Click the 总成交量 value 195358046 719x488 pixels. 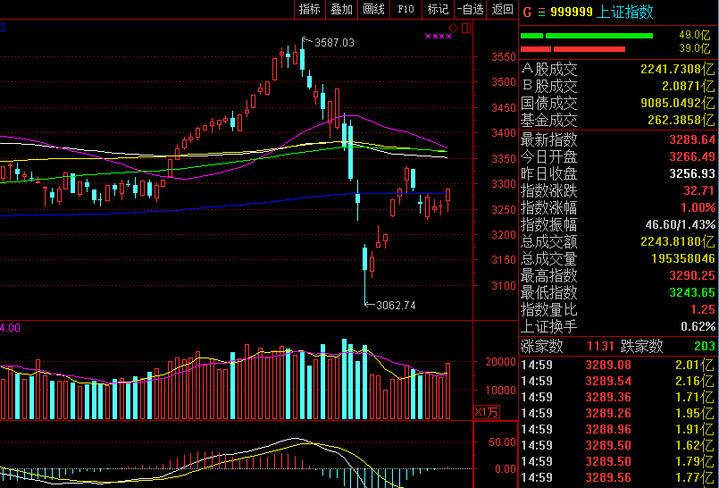(683, 259)
